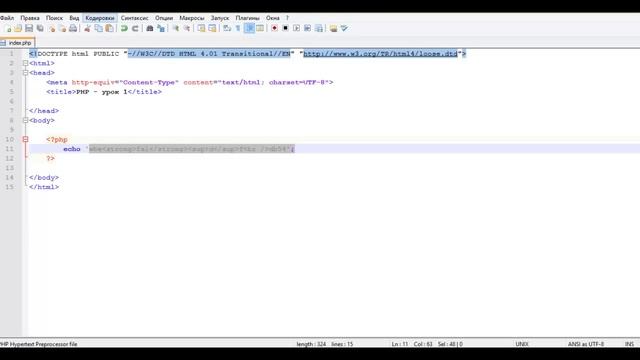
Task: Collapse the head block fold marker
Action: 25,73
